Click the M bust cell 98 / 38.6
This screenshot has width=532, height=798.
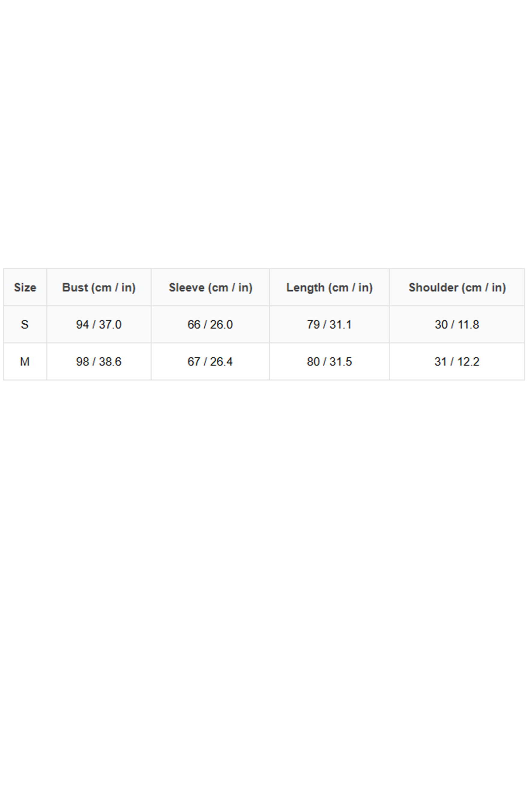(x=99, y=361)
